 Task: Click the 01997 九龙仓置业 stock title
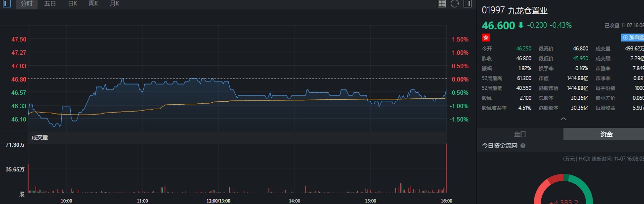515,10
